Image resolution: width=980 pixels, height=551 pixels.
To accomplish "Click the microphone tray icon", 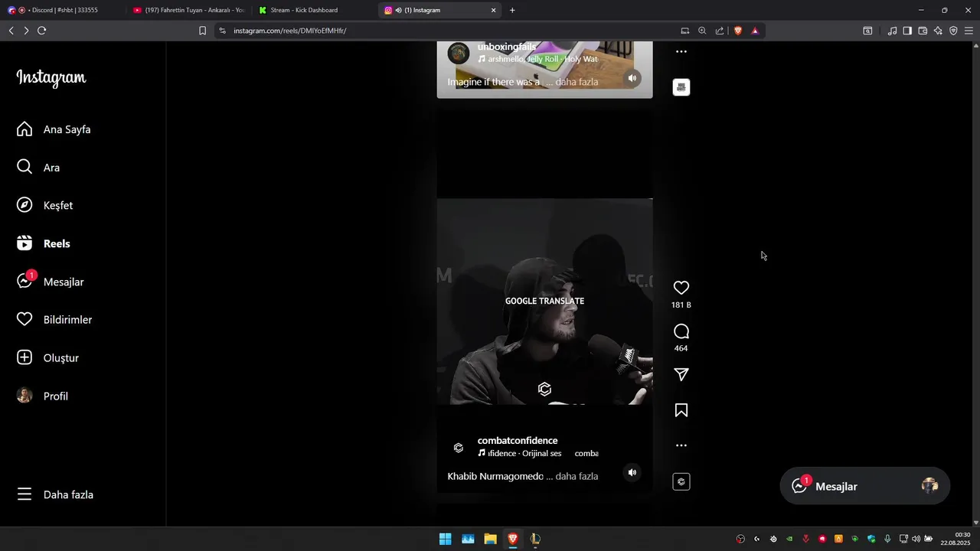I will click(x=887, y=539).
